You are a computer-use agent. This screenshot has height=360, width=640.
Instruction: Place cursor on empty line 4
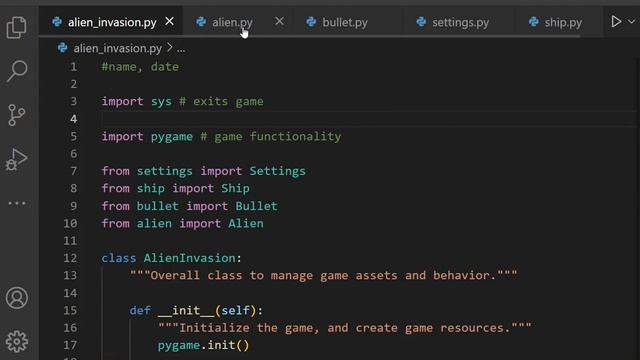[x=367, y=119]
